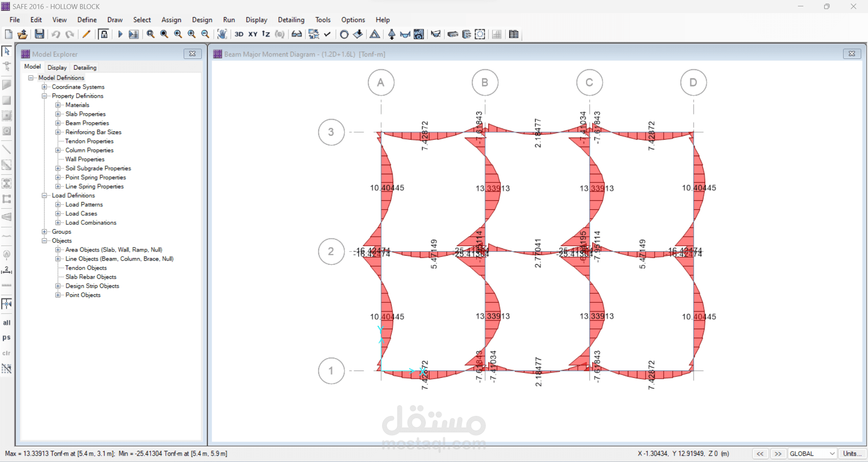Open an existing model file
868x462 pixels.
23,34
